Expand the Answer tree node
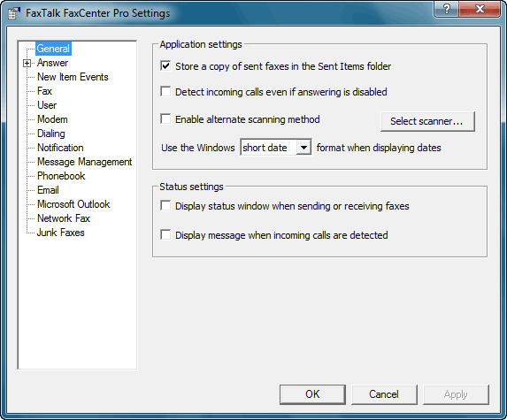Image resolution: width=507 pixels, height=420 pixels. click(x=27, y=63)
